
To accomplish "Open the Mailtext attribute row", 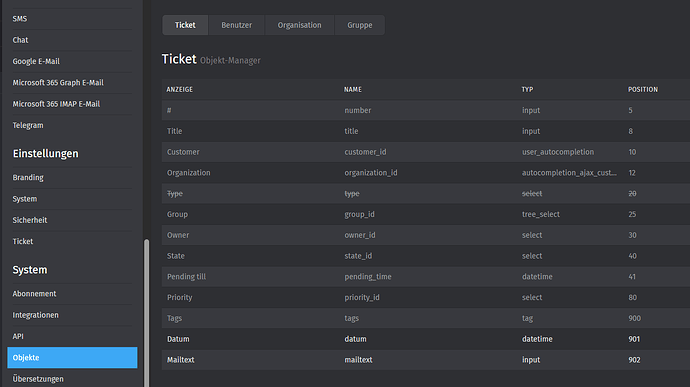I will (x=426, y=360).
